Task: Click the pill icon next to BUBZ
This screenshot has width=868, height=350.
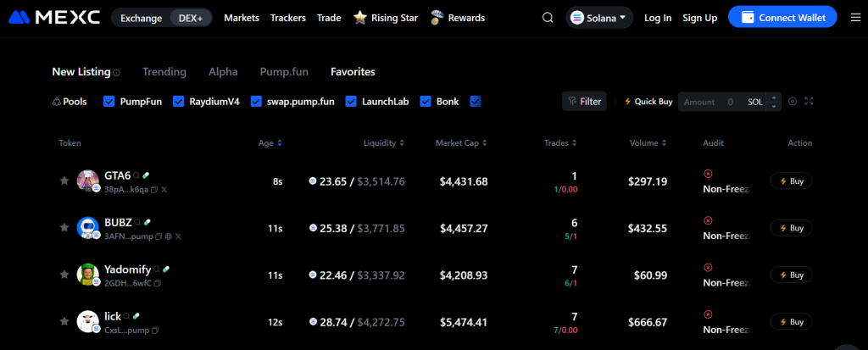Action: [x=147, y=223]
